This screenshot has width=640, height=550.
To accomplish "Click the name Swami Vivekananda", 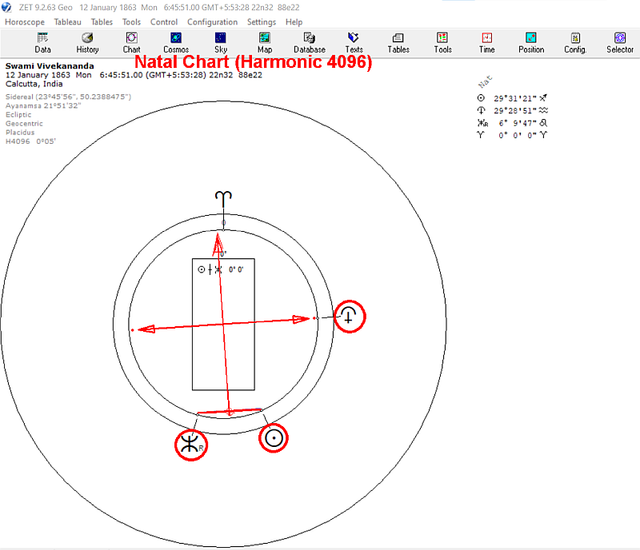I will coord(49,66).
